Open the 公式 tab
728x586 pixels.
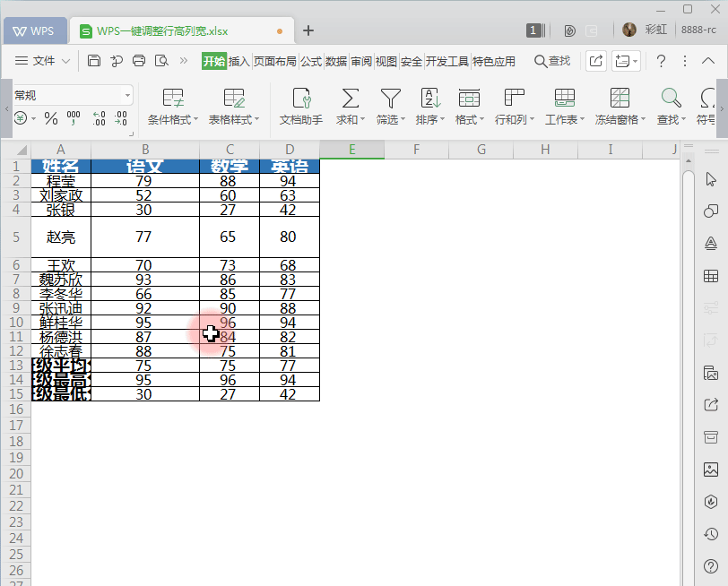pyautogui.click(x=311, y=61)
